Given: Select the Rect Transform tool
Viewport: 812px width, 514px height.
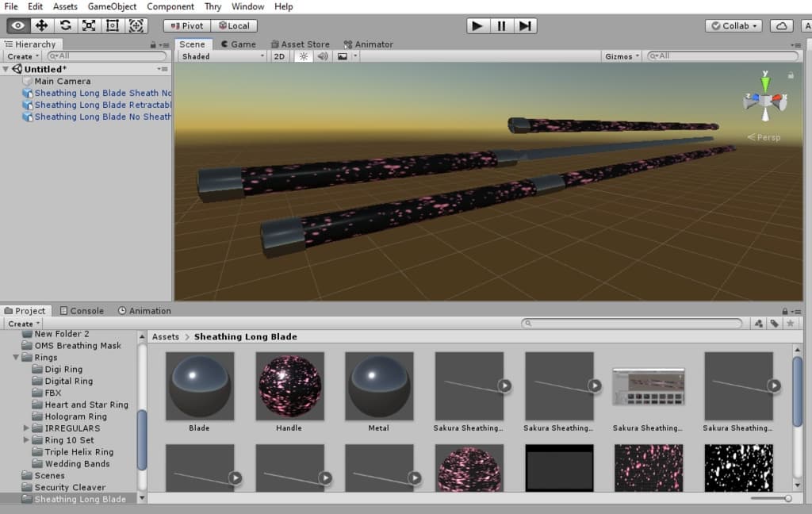Looking at the screenshot, I should coord(112,25).
